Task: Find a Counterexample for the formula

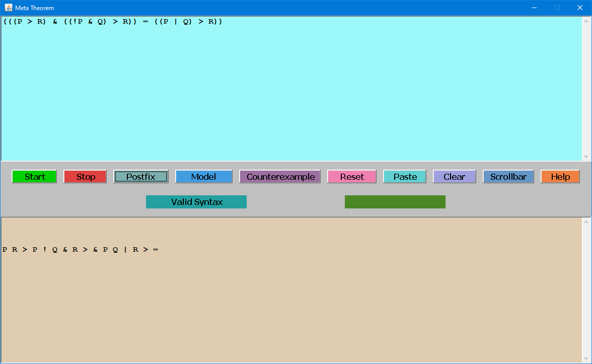Action: (280, 177)
